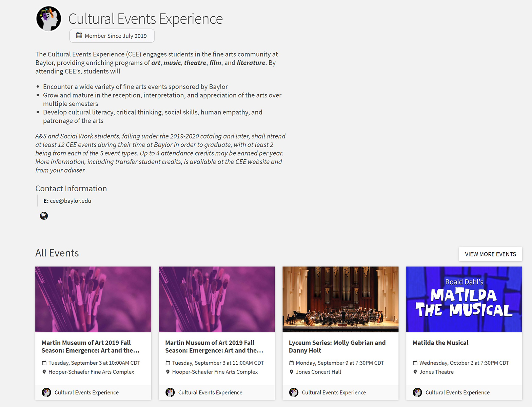This screenshot has height=407, width=532.
Task: Click the calendar icon on Matilda card
Action: click(415, 363)
